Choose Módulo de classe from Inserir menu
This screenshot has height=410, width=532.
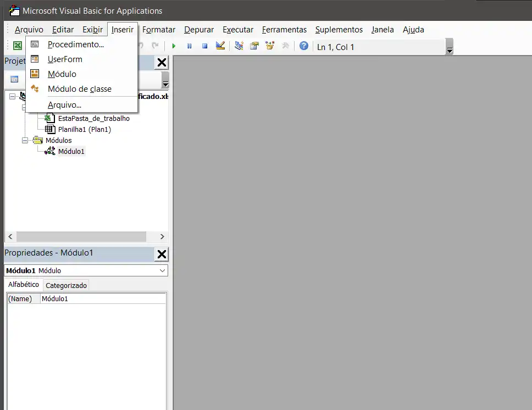tap(79, 89)
